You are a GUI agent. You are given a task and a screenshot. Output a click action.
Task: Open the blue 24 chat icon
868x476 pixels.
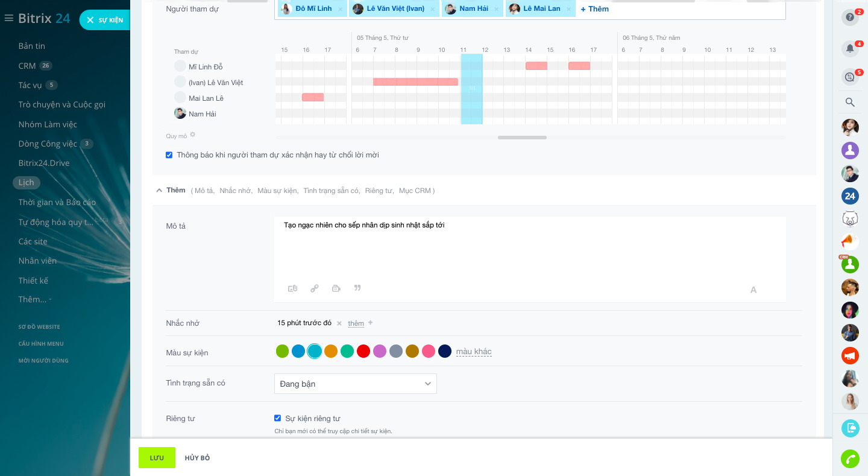(x=850, y=196)
